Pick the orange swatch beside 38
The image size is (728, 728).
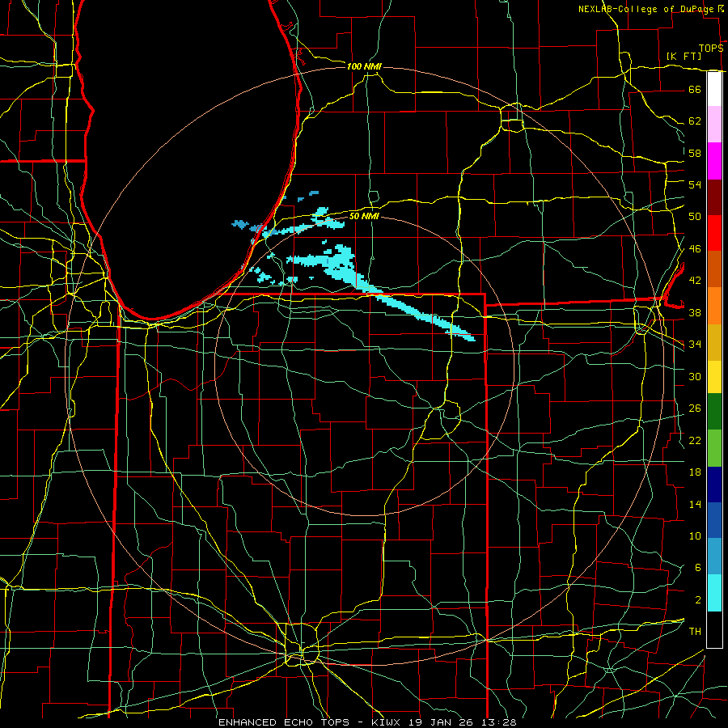(714, 306)
